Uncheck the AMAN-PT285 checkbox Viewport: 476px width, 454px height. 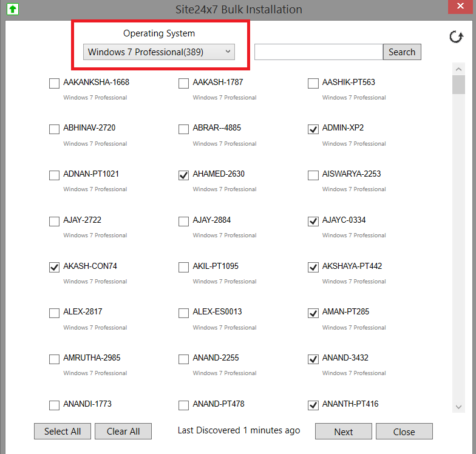[313, 313]
